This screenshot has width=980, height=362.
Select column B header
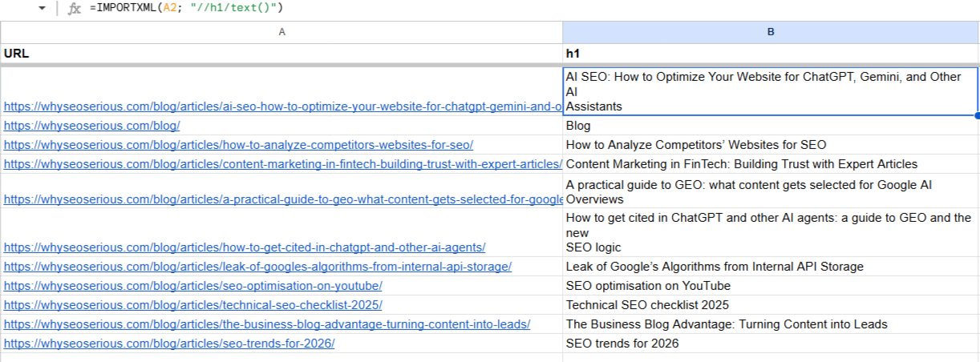point(771,32)
